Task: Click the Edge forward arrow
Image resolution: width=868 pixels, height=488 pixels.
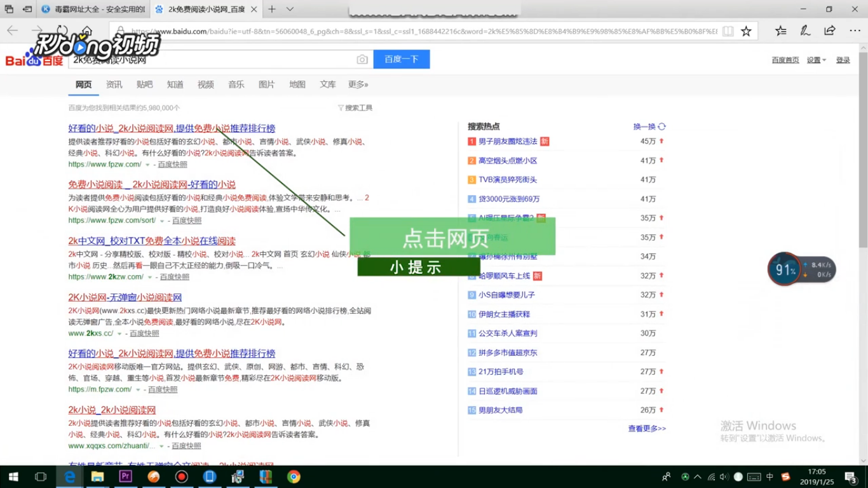Action: click(x=37, y=30)
